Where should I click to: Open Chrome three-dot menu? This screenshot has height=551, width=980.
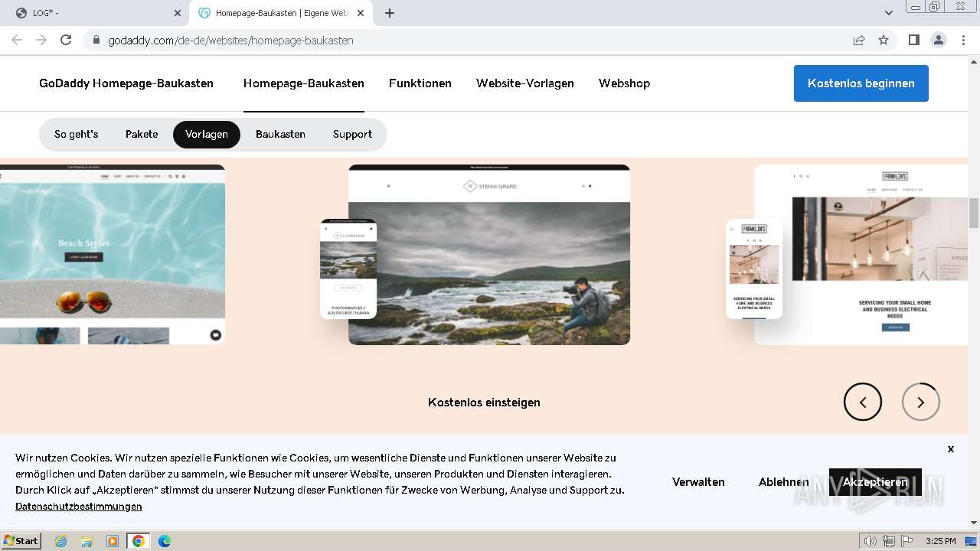(964, 40)
